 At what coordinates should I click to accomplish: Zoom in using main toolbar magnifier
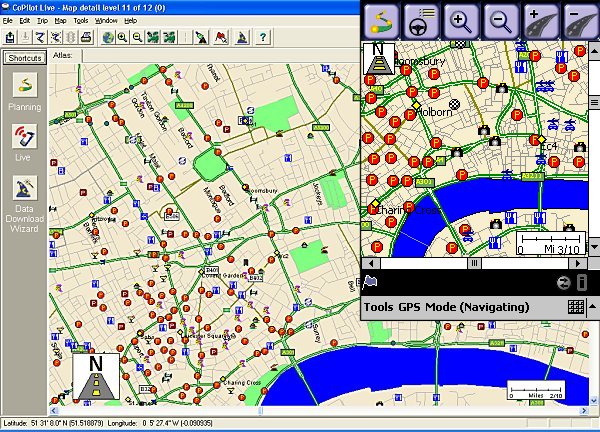click(122, 37)
